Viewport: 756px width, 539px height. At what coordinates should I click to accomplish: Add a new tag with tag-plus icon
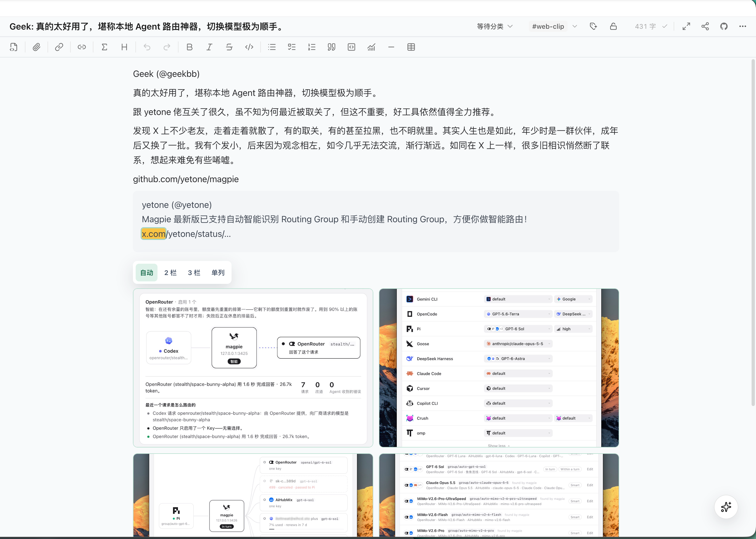594,26
